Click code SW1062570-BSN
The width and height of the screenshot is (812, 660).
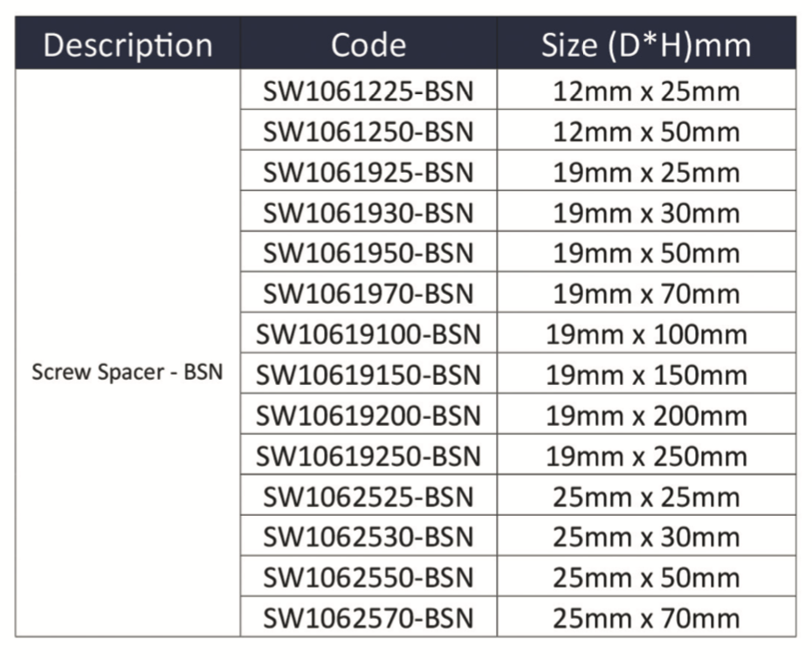pos(368,619)
